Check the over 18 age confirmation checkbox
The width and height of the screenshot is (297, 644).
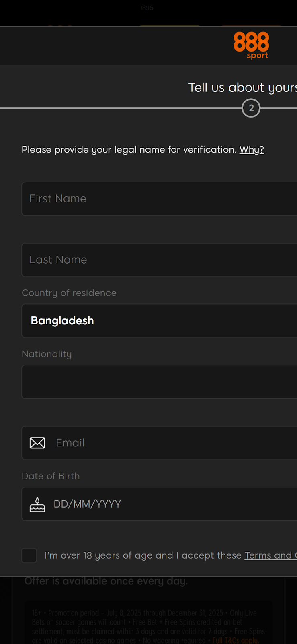(29, 555)
